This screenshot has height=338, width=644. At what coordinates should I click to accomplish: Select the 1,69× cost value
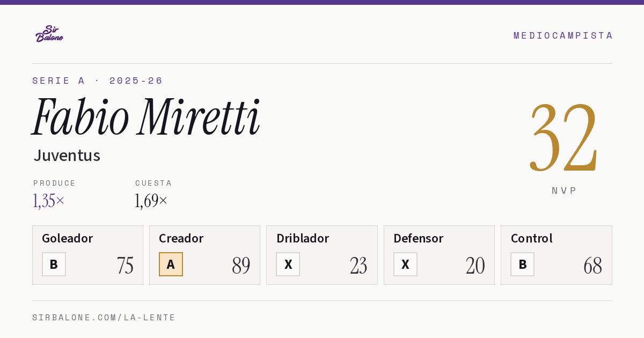tap(151, 201)
